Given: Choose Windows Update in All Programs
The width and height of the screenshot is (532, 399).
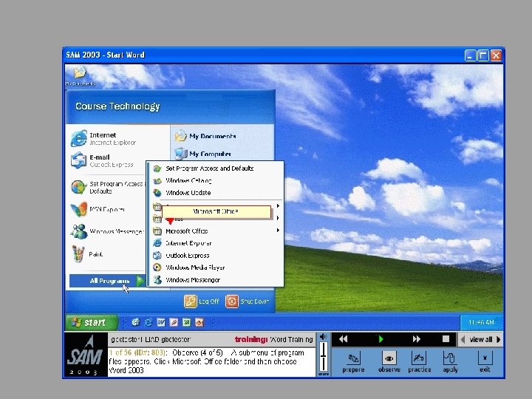Looking at the screenshot, I should (x=215, y=193).
